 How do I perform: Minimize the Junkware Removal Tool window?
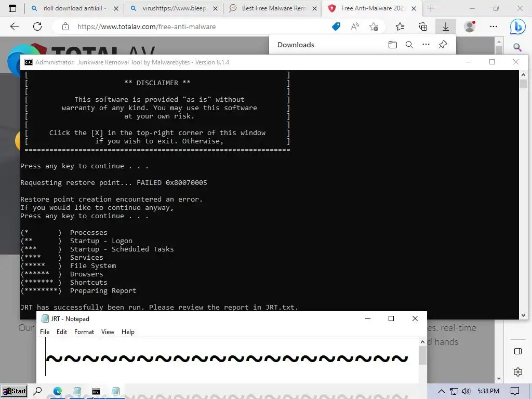tap(469, 62)
